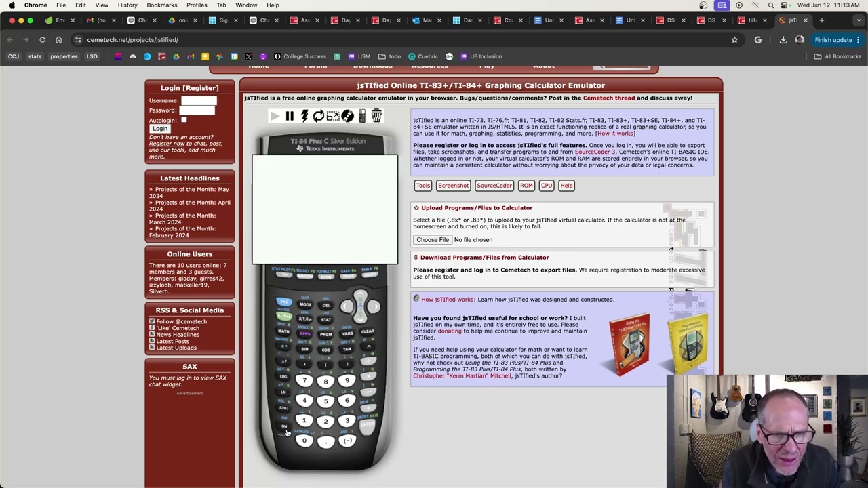
Task: Open the Cemetech thread link
Action: point(609,98)
